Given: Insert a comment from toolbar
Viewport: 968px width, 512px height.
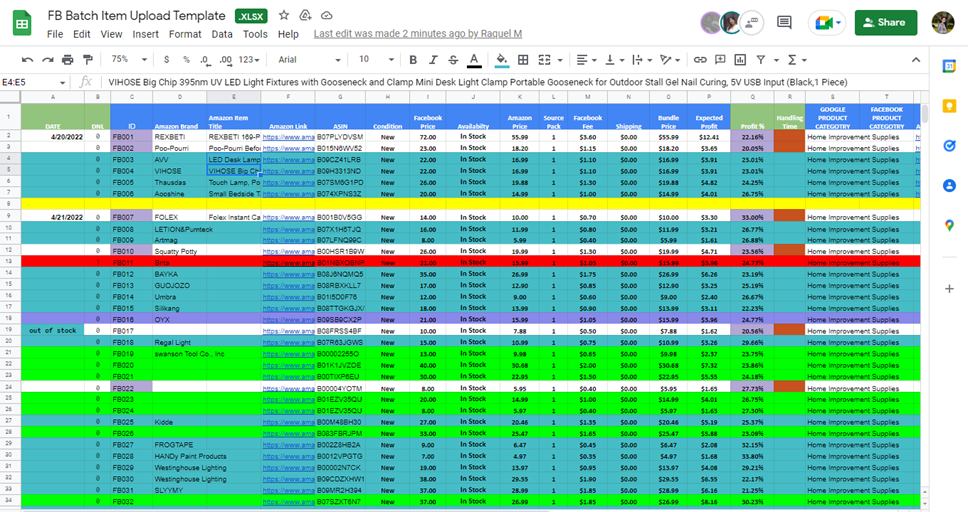Looking at the screenshot, I should (x=720, y=60).
